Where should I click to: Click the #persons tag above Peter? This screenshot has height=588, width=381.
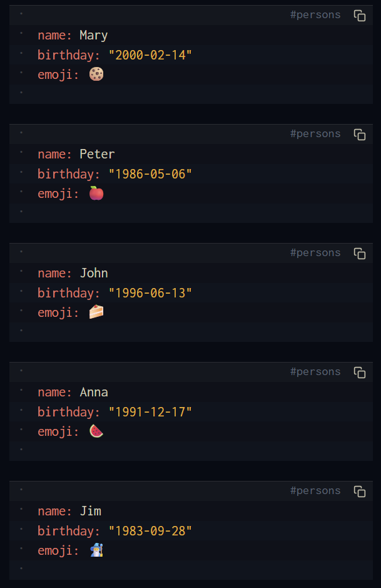pyautogui.click(x=315, y=134)
